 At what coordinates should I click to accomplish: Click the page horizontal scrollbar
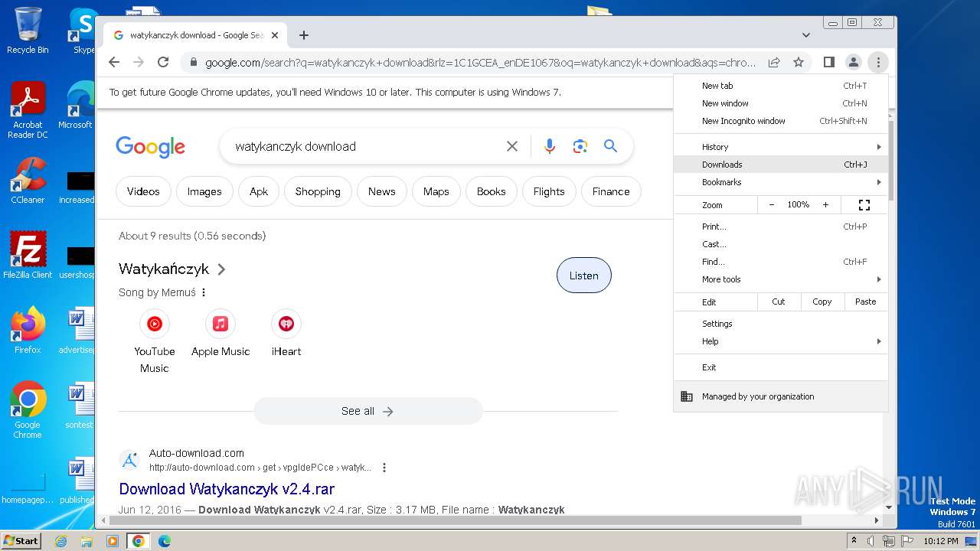[455, 520]
